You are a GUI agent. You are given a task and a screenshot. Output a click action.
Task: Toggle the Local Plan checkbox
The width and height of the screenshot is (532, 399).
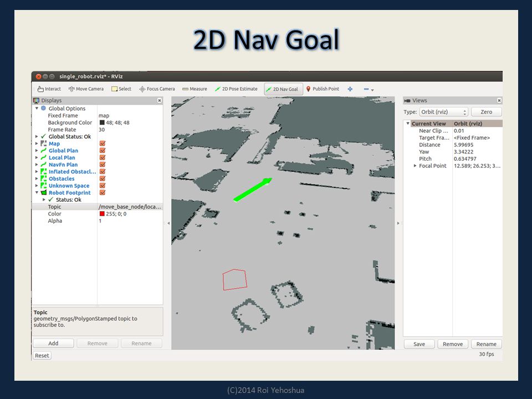point(103,157)
